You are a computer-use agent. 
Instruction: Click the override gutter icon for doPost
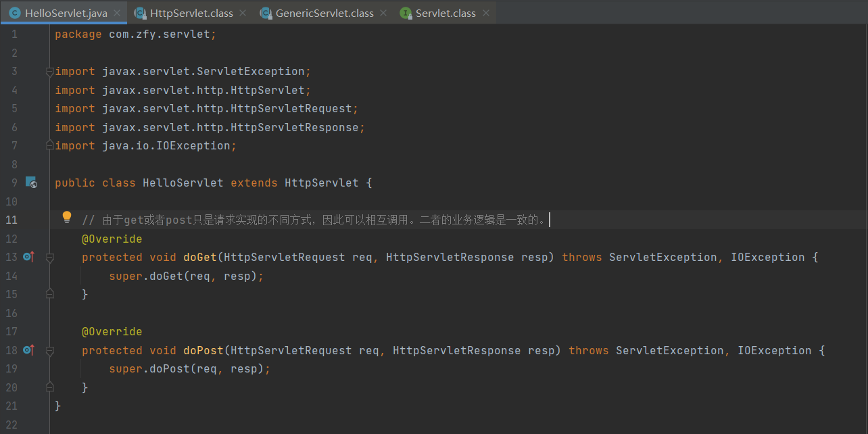pyautogui.click(x=28, y=350)
